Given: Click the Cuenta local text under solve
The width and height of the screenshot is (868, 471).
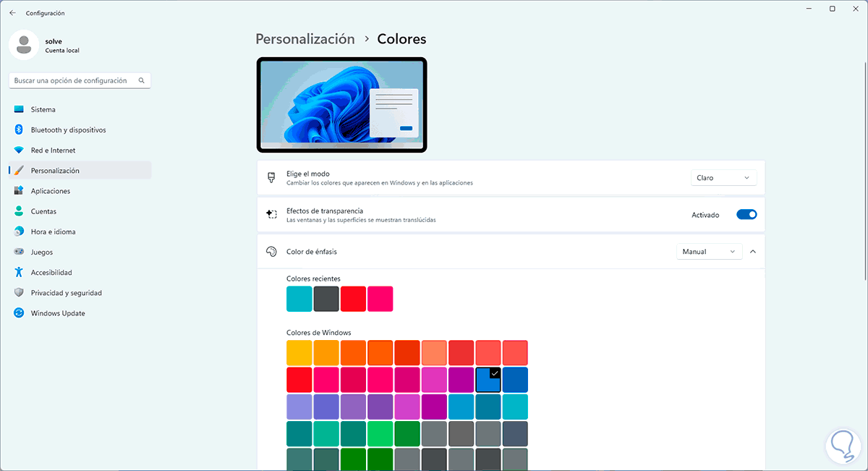Looking at the screenshot, I should [62, 51].
